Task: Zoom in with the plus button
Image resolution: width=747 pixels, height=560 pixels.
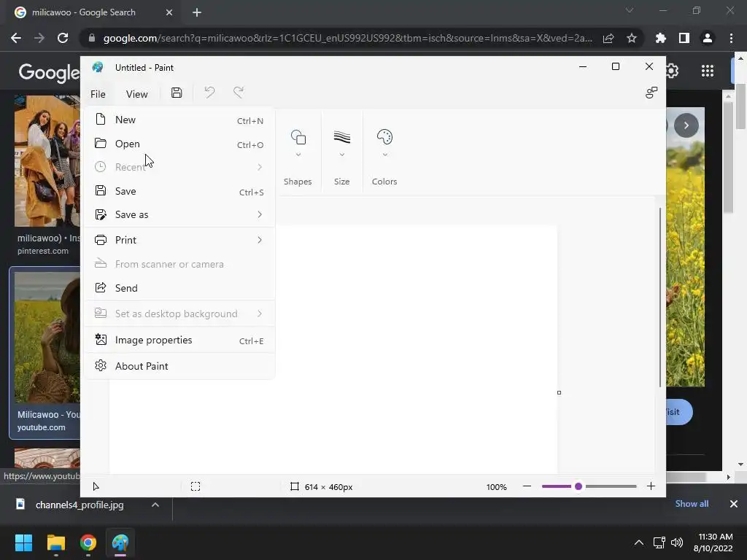Action: [651, 486]
